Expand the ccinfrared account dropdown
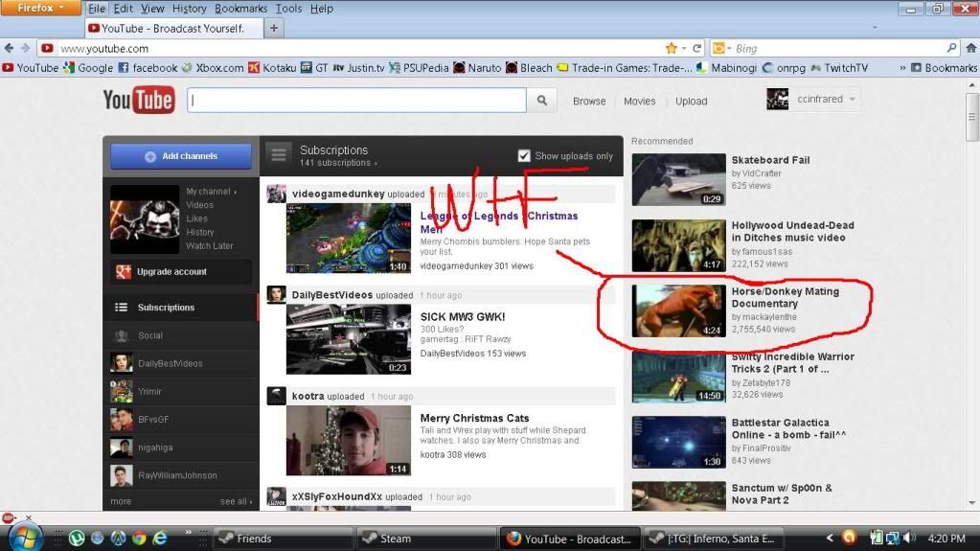This screenshot has height=551, width=980. coord(852,99)
